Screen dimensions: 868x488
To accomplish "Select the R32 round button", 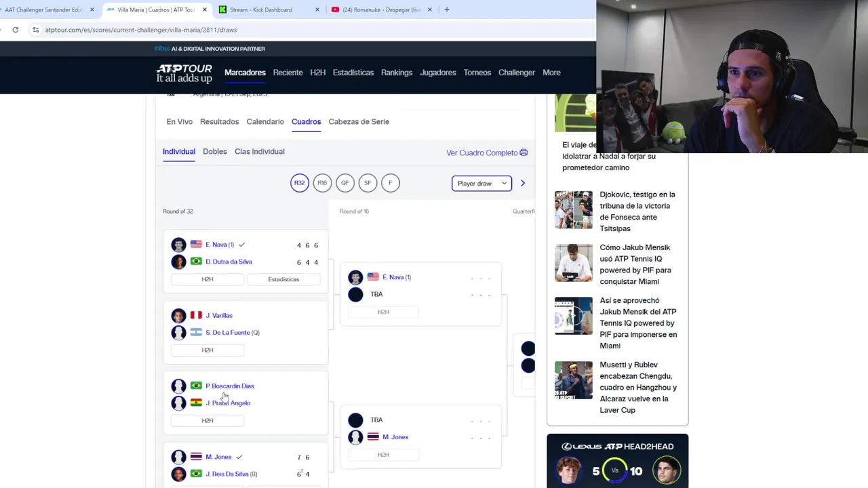I will [x=299, y=183].
